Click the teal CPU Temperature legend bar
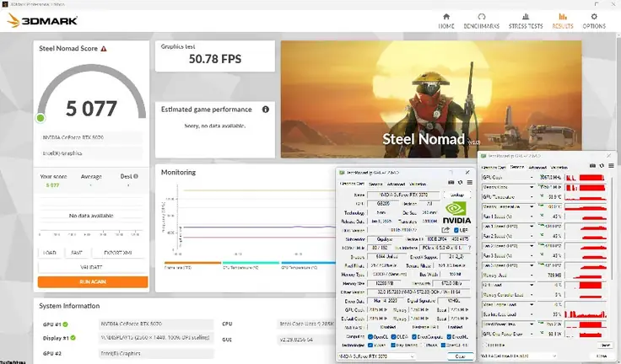The width and height of the screenshot is (621, 364). click(x=251, y=263)
